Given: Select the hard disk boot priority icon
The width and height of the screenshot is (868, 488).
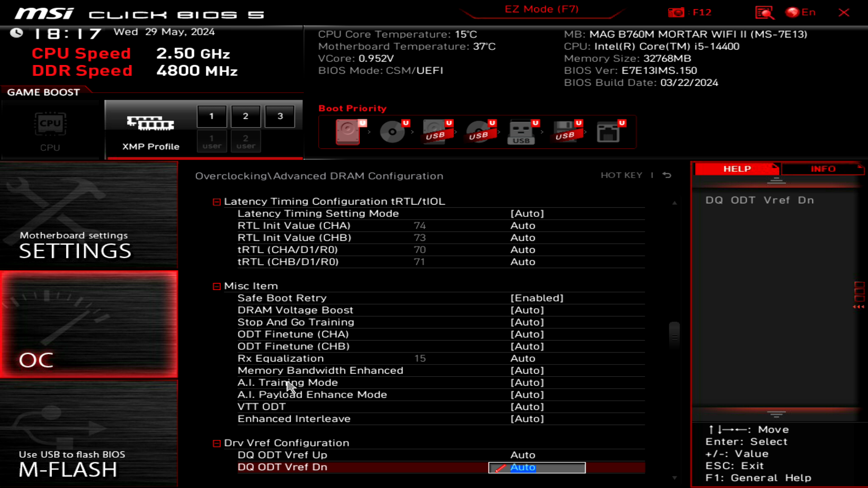Looking at the screenshot, I should (x=348, y=131).
